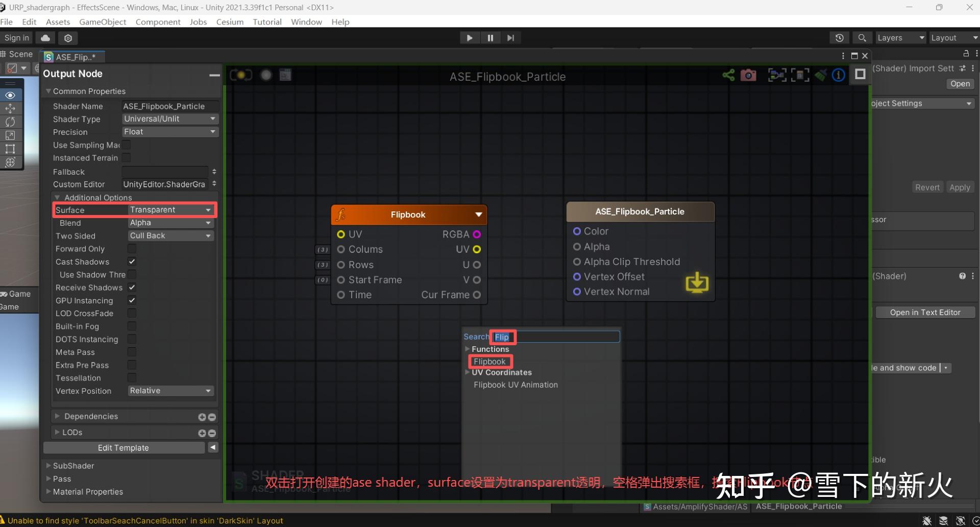The image size is (980, 527).
Task: Take a canvas screenshot with the camera icon
Action: (x=748, y=75)
